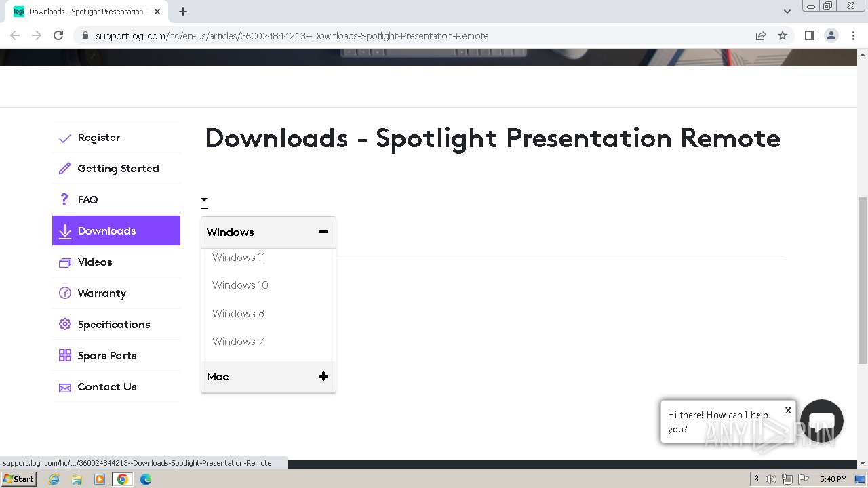Open the Chrome profile avatar

click(x=831, y=35)
